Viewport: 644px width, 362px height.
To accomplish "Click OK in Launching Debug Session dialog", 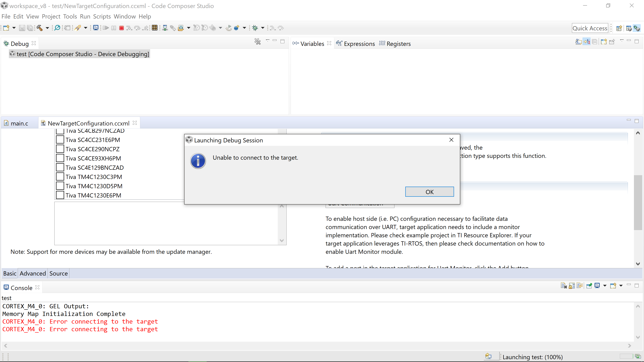I will (429, 192).
